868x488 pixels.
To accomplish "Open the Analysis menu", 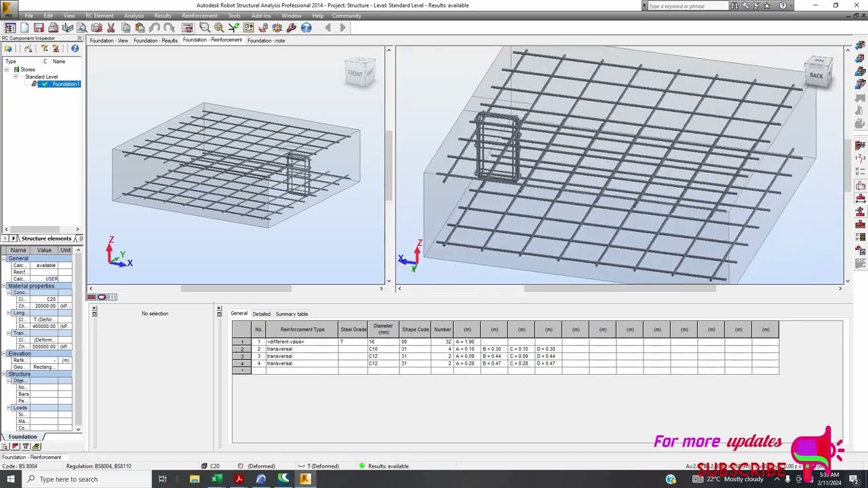I will pos(134,16).
